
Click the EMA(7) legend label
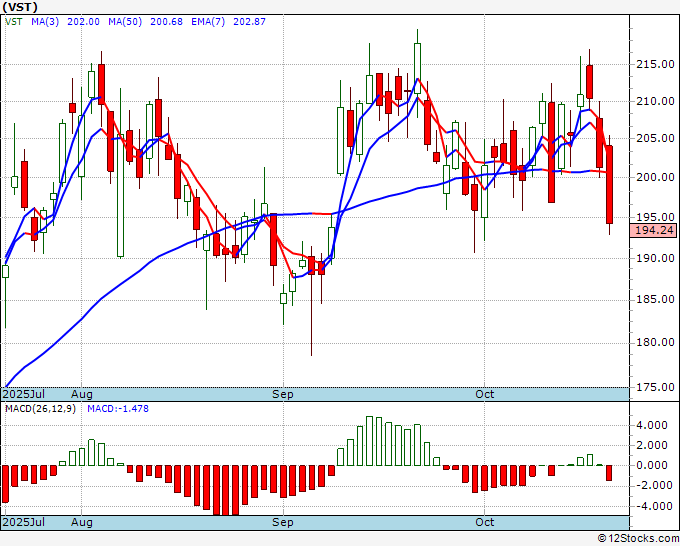click(208, 22)
